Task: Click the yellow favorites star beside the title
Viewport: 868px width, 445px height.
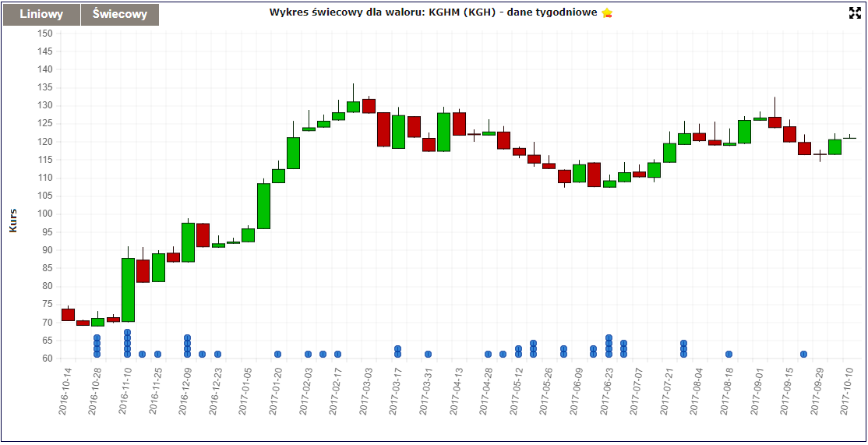Action: click(x=607, y=12)
